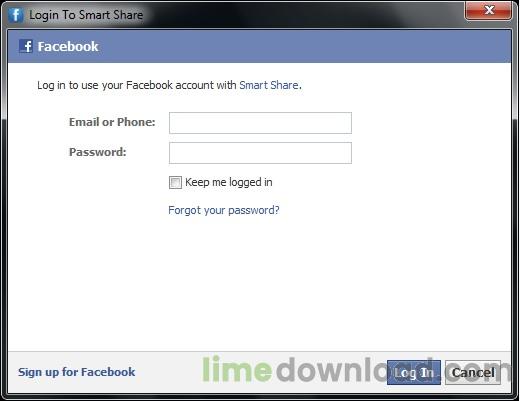Click the 'Keep me logged in' label text
Screen dimensions: 520x401
pyautogui.click(x=229, y=182)
